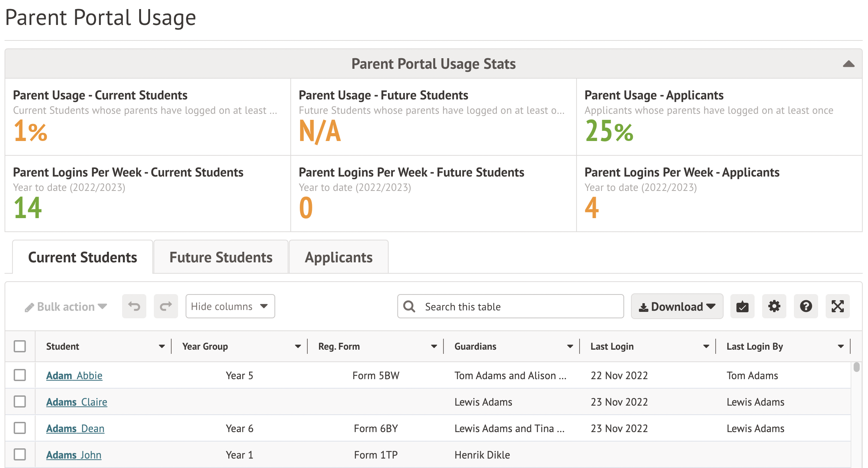Click the undo arrow icon
Screen dimensions: 868x468
pos(134,306)
